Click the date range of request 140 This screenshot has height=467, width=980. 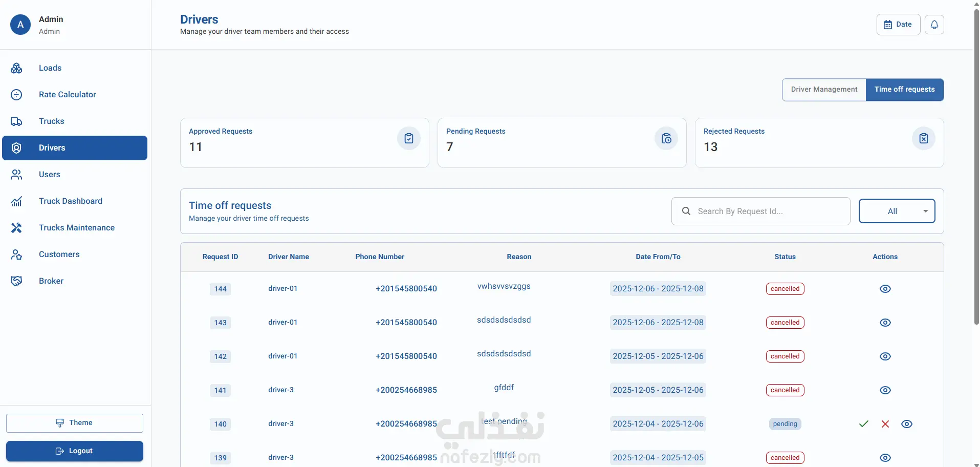click(658, 424)
